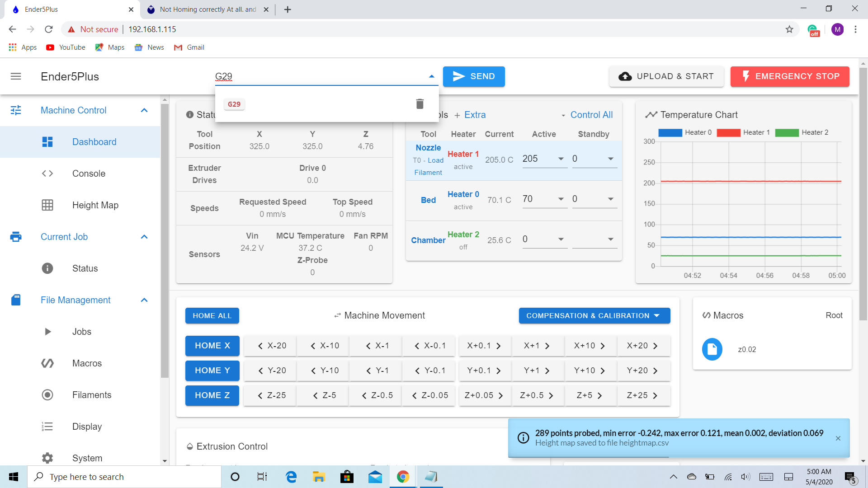Collapse the Current Job section
Image resolution: width=868 pixels, height=488 pixels.
tap(144, 237)
